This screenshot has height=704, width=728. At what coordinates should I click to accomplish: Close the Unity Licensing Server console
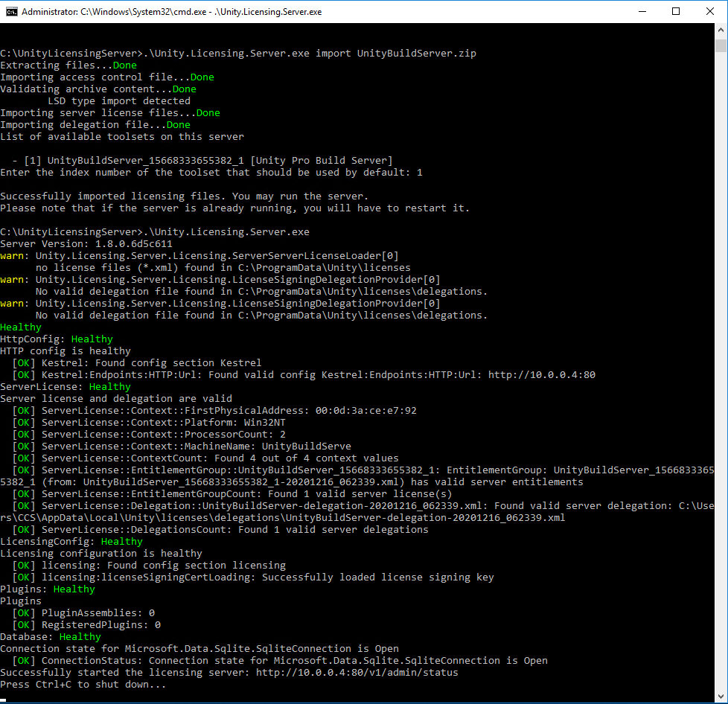click(710, 12)
